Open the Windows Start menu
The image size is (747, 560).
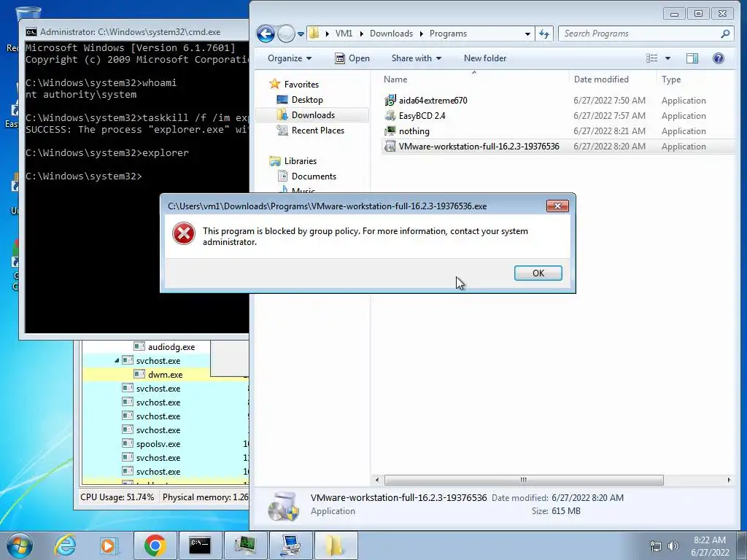coord(20,545)
